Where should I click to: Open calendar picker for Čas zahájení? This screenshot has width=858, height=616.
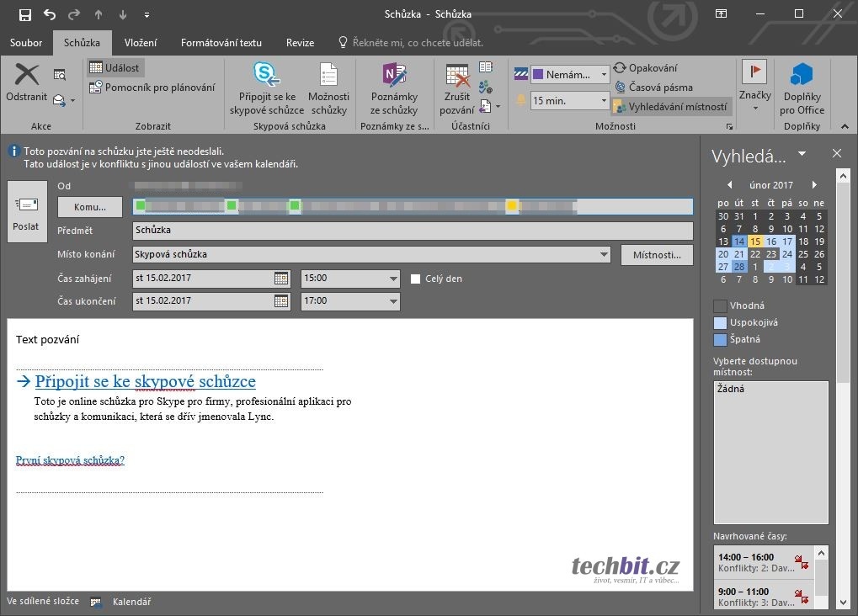281,279
